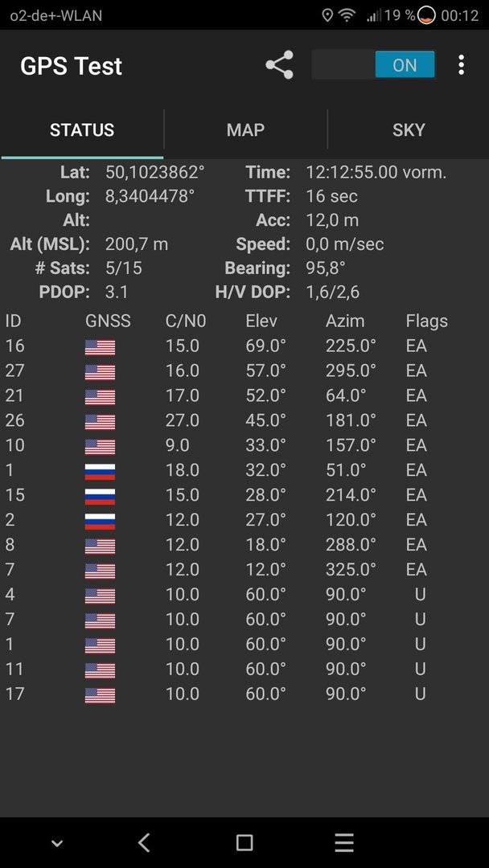The width and height of the screenshot is (489, 868).
Task: Tap the share icon in app bar
Action: click(x=280, y=65)
